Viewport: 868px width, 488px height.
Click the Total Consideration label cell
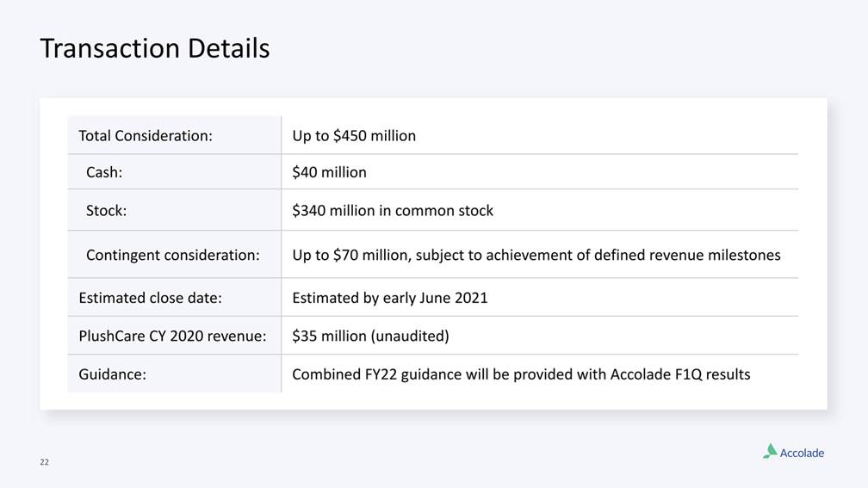(x=146, y=136)
